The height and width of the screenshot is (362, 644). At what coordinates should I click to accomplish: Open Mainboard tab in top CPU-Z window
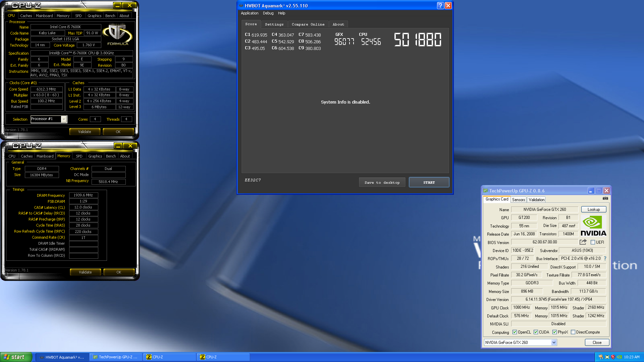click(x=44, y=16)
